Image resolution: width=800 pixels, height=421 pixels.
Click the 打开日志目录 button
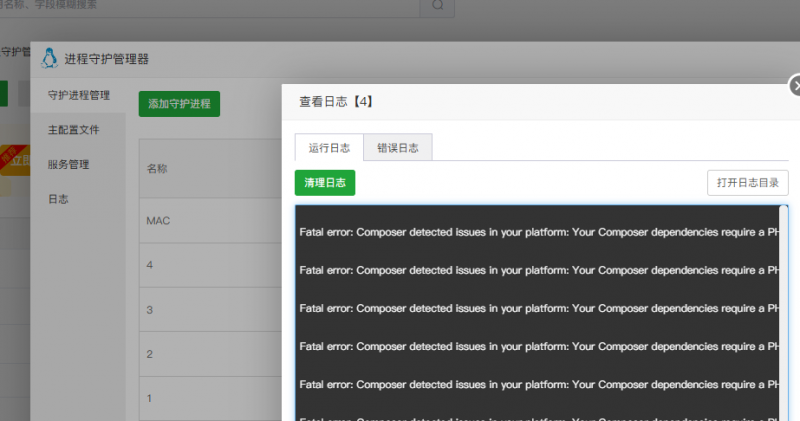point(748,183)
